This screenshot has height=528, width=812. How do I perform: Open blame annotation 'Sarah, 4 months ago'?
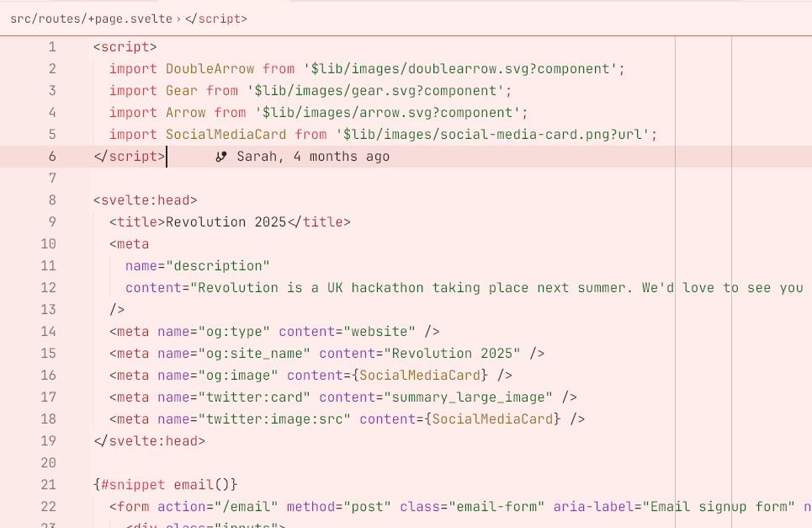[x=313, y=157]
